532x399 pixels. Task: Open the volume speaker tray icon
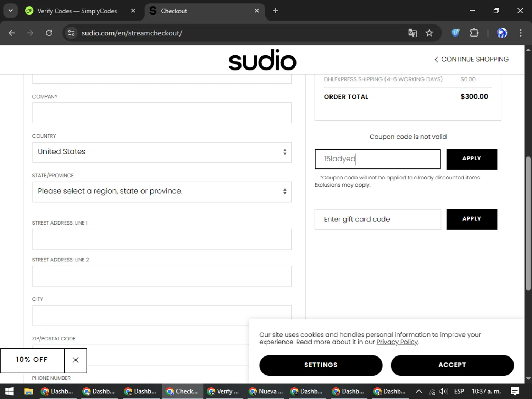click(x=443, y=391)
